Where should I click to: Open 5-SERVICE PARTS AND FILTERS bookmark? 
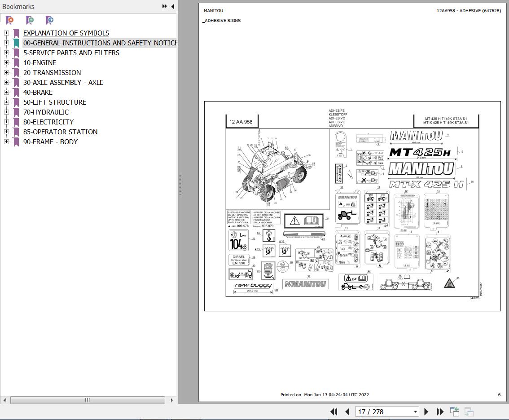click(x=71, y=53)
